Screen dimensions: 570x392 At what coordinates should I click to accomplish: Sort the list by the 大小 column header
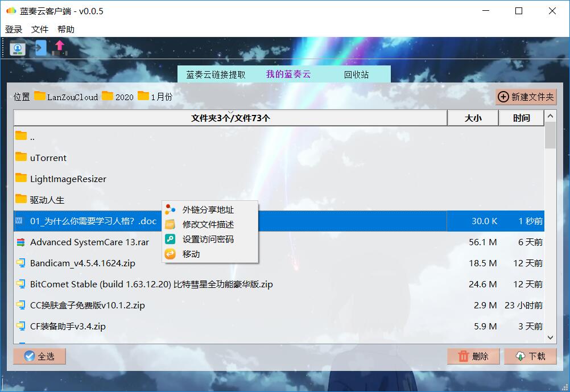click(x=473, y=118)
